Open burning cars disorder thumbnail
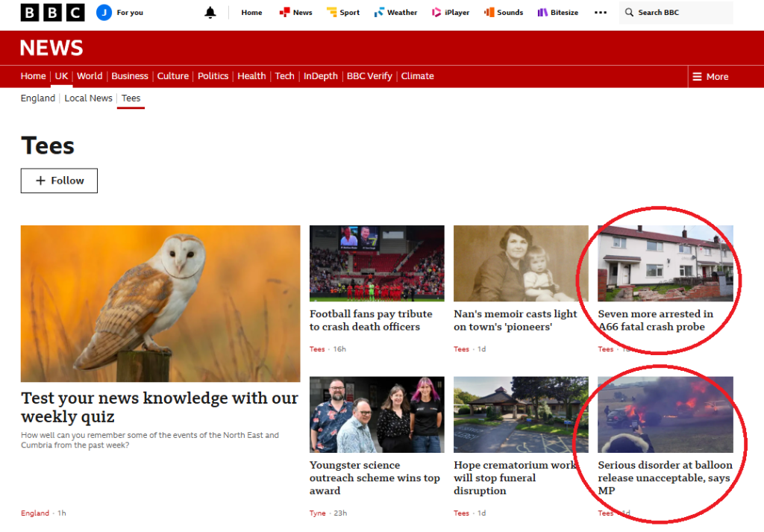The height and width of the screenshot is (532, 764). (x=665, y=415)
